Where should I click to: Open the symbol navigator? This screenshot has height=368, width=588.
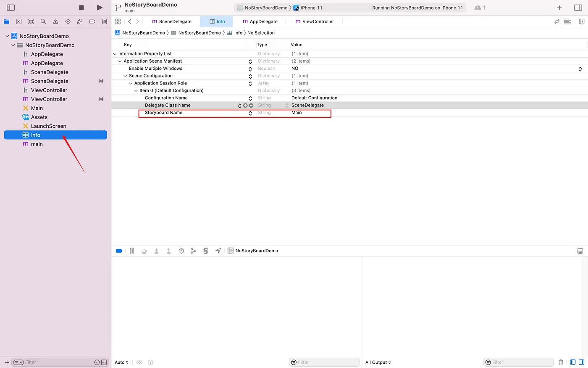pos(31,21)
